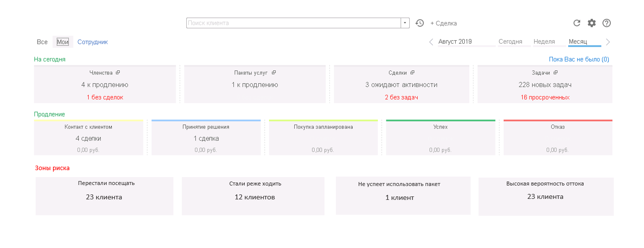The width and height of the screenshot is (644, 248).
Task: Switch to Неделя tab
Action: [x=544, y=42]
